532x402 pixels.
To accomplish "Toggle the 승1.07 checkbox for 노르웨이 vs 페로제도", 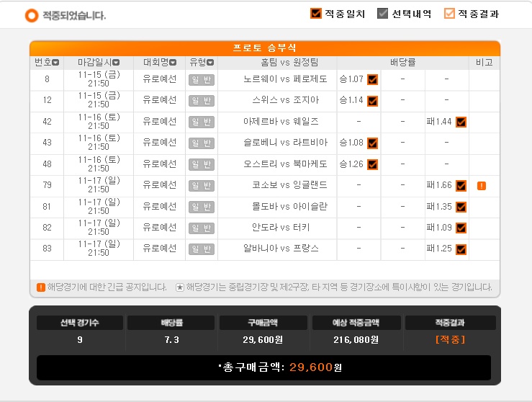I will (x=372, y=80).
